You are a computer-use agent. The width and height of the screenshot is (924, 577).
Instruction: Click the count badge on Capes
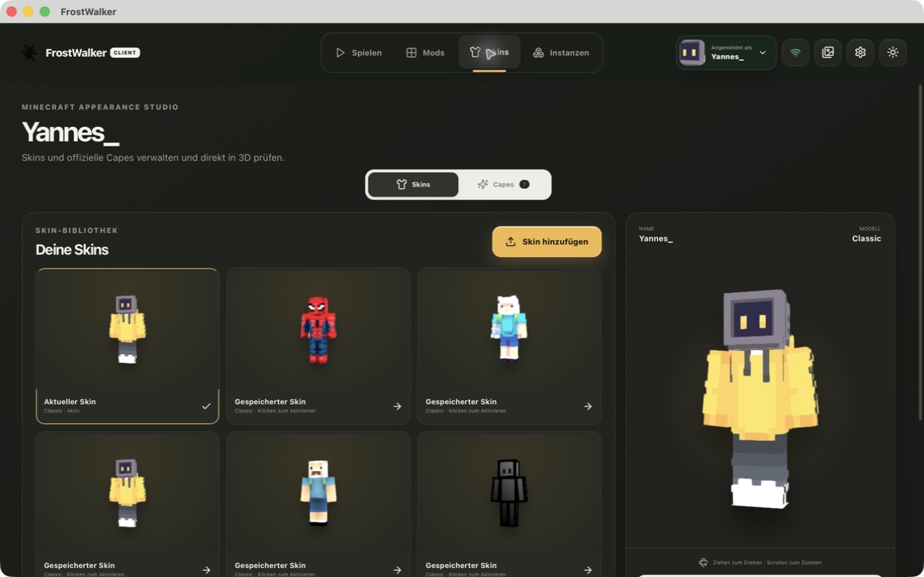click(x=524, y=184)
